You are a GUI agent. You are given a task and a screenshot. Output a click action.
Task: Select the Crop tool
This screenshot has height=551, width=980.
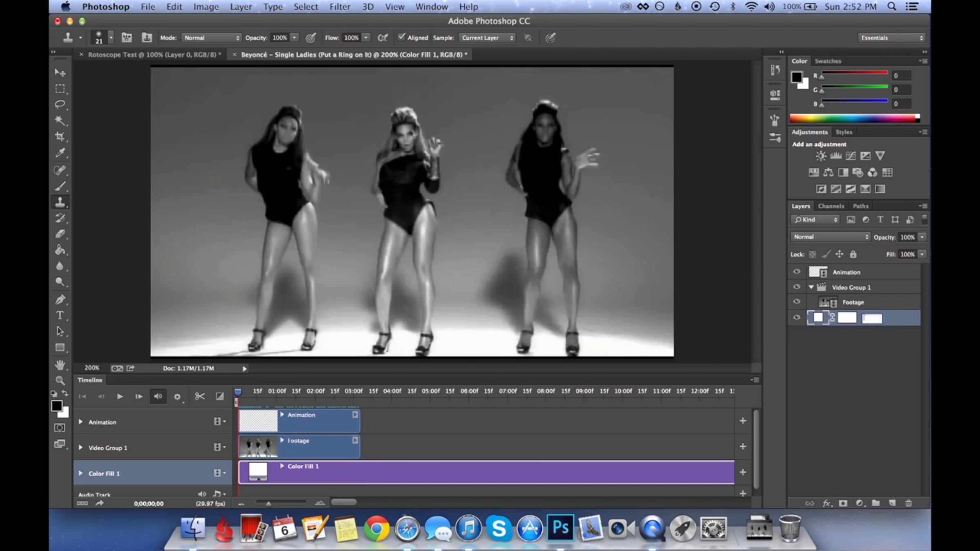click(x=60, y=137)
